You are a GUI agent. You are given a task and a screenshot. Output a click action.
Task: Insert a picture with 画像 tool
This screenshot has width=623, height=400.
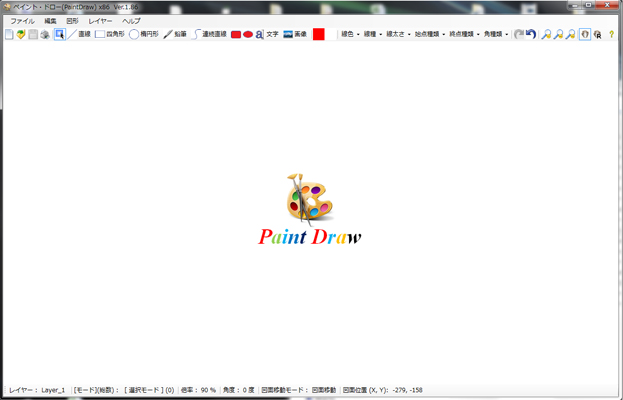pyautogui.click(x=295, y=35)
